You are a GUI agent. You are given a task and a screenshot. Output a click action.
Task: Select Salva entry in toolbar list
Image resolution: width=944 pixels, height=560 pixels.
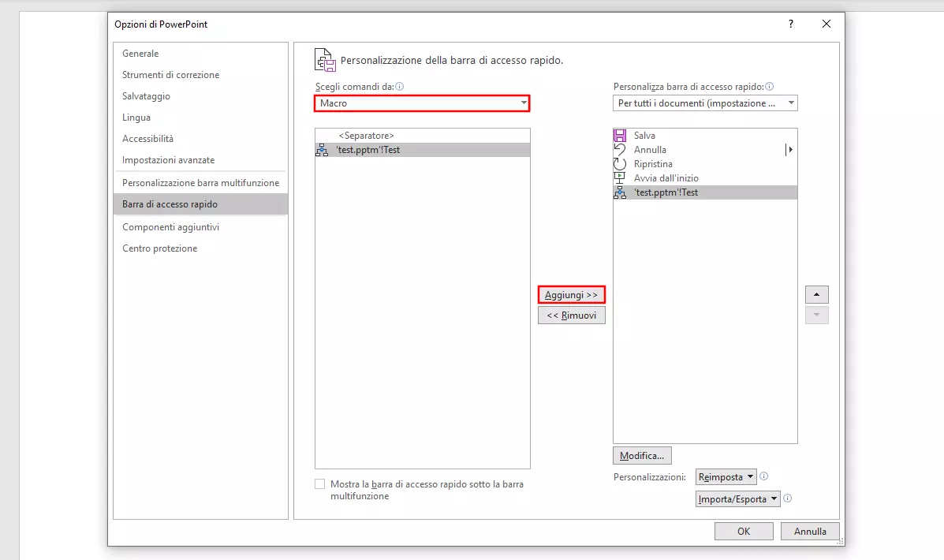(x=705, y=136)
